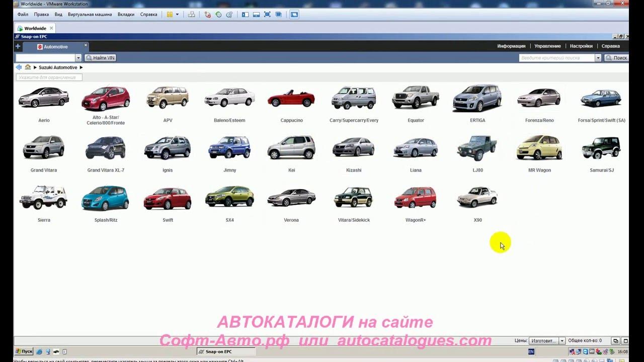Click the blue back arrow
This screenshot has height=362, width=644.
point(19,67)
